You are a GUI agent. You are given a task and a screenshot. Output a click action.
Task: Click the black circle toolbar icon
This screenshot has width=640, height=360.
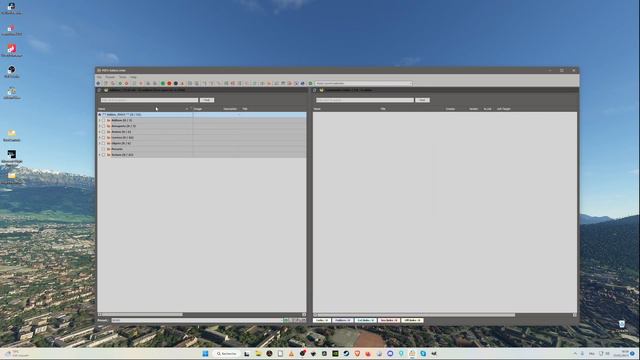tap(176, 83)
